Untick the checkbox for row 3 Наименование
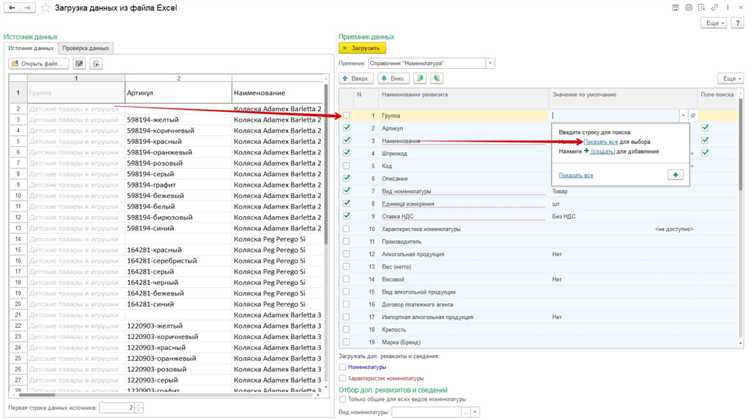 click(346, 140)
